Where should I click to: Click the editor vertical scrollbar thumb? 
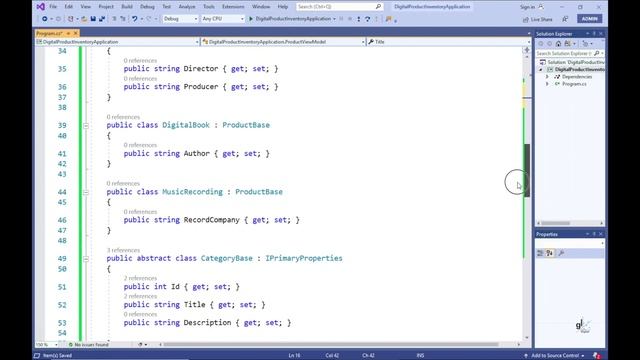point(527,170)
